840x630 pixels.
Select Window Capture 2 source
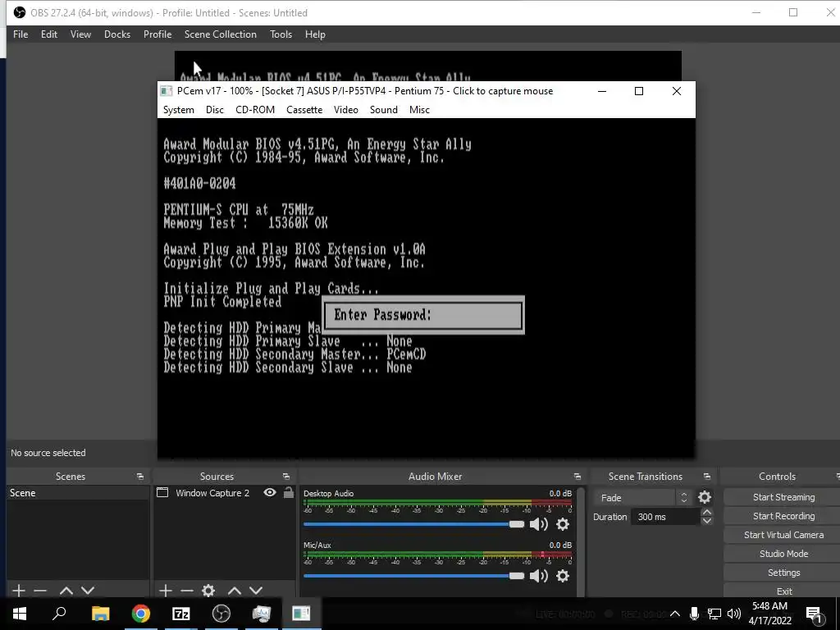(x=212, y=493)
